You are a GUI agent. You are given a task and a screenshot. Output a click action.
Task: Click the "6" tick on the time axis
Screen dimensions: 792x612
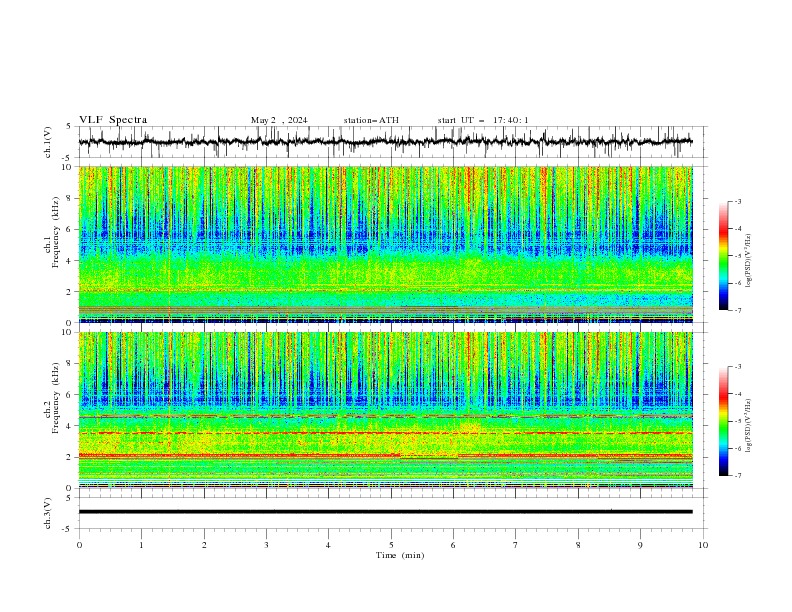(x=453, y=545)
